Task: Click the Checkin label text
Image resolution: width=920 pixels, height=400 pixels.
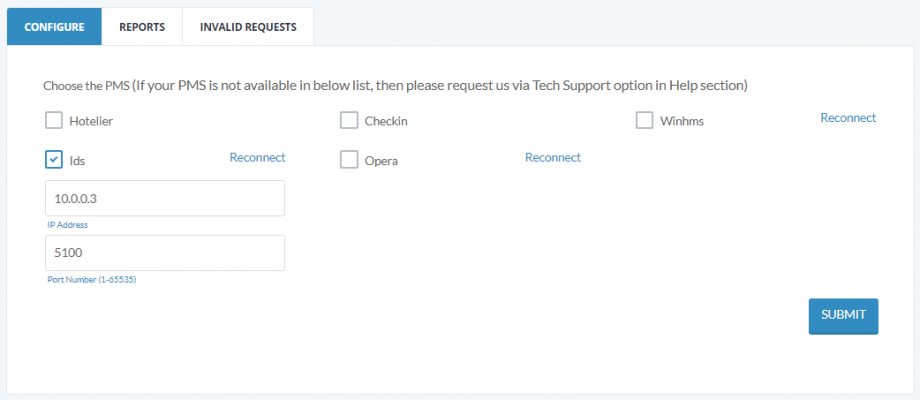Action: click(x=386, y=121)
